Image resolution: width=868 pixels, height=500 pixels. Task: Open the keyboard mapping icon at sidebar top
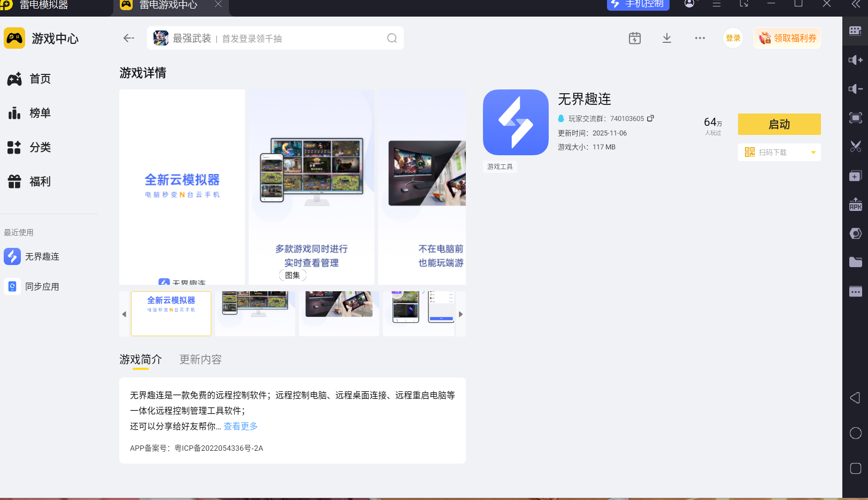pos(856,31)
